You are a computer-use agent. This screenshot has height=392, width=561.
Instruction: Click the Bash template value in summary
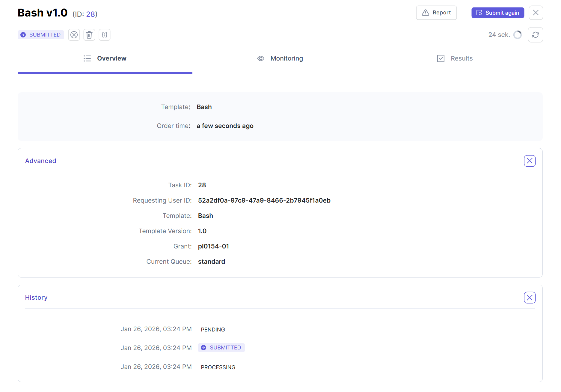(x=204, y=107)
